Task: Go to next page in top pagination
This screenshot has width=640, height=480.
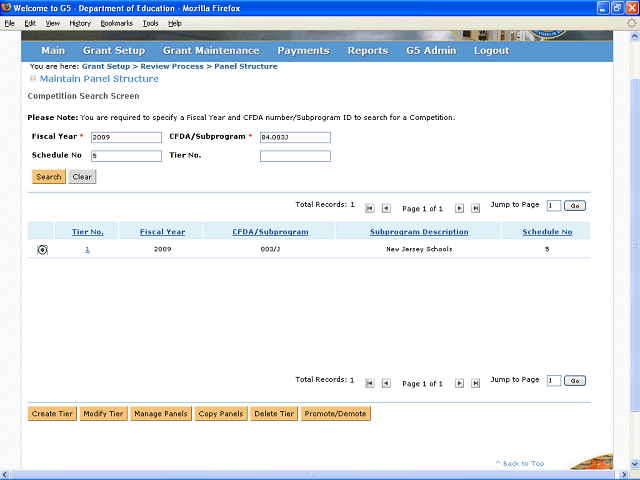Action: coord(459,209)
